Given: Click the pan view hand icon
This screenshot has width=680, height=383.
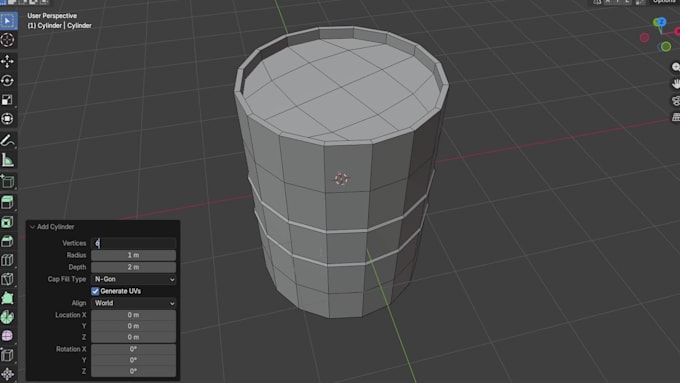Looking at the screenshot, I should click(676, 84).
